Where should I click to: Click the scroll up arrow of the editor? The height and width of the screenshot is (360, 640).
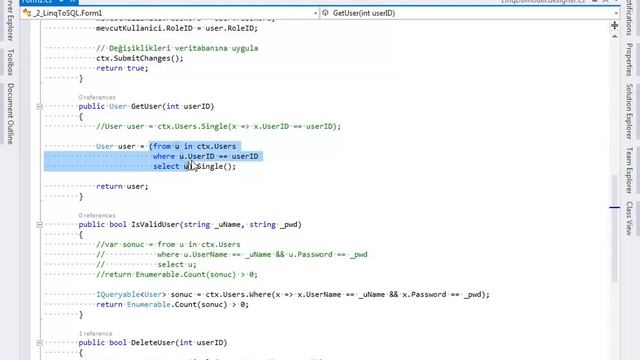tap(614, 36)
